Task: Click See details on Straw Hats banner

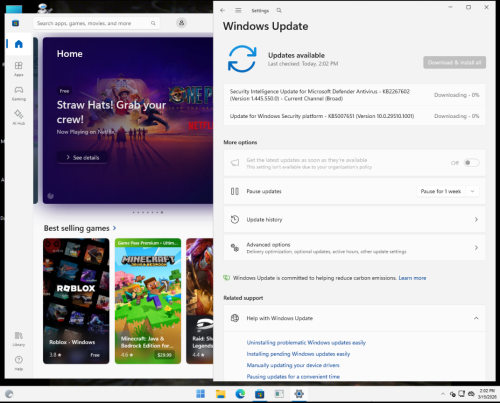Action: click(82, 157)
